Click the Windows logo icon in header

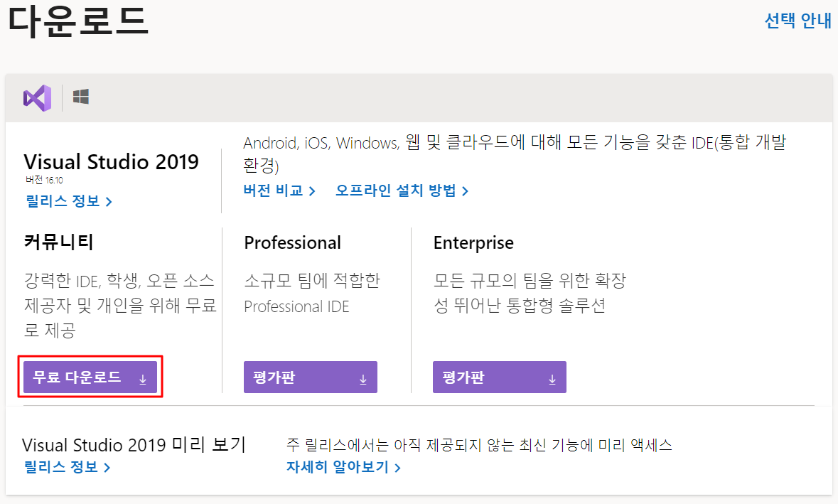pyautogui.click(x=81, y=97)
